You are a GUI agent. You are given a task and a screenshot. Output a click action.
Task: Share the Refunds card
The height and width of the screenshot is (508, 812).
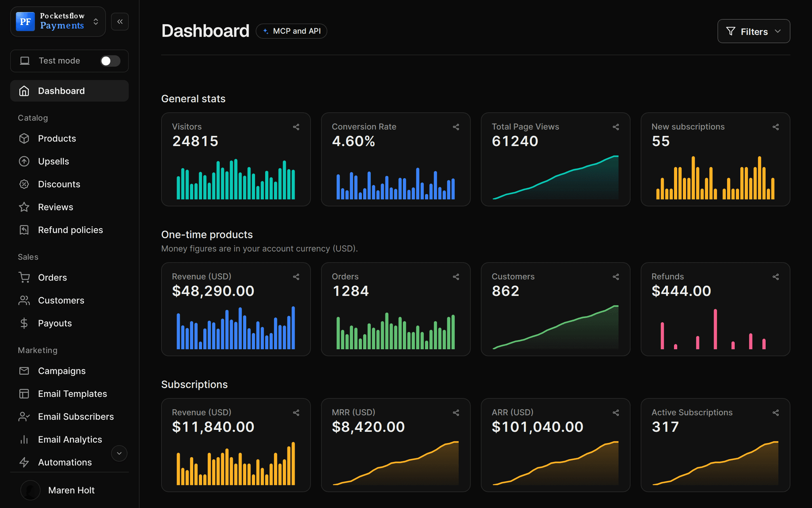(x=776, y=277)
